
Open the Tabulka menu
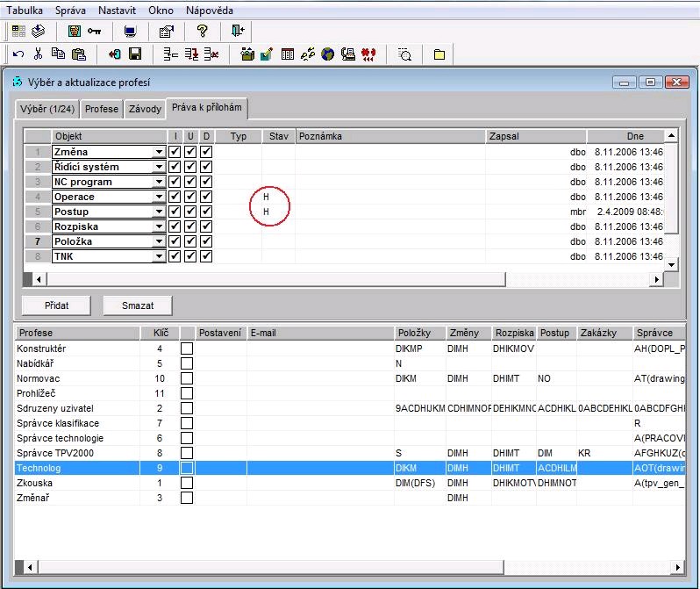[25, 11]
